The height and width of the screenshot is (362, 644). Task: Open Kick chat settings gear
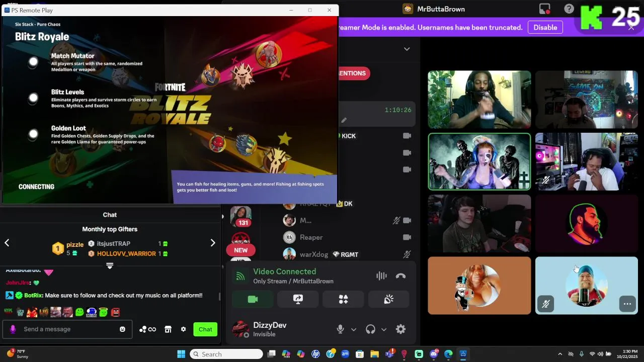click(183, 329)
